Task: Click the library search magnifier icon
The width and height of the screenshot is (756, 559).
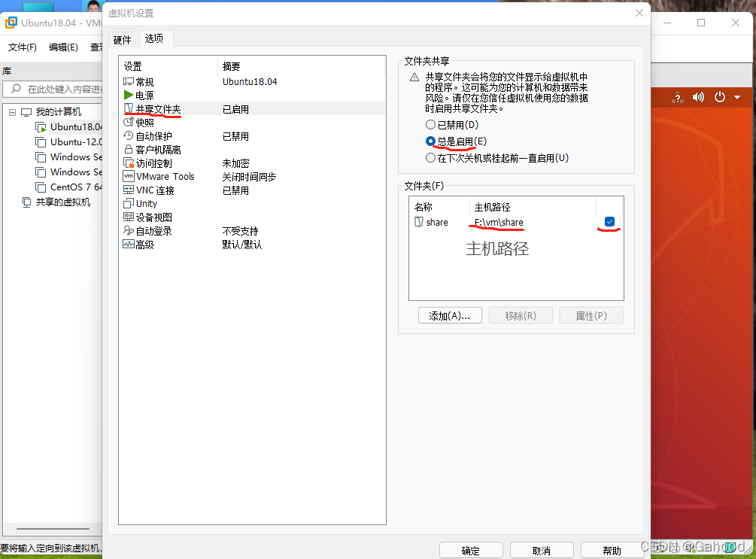Action: 16,89
